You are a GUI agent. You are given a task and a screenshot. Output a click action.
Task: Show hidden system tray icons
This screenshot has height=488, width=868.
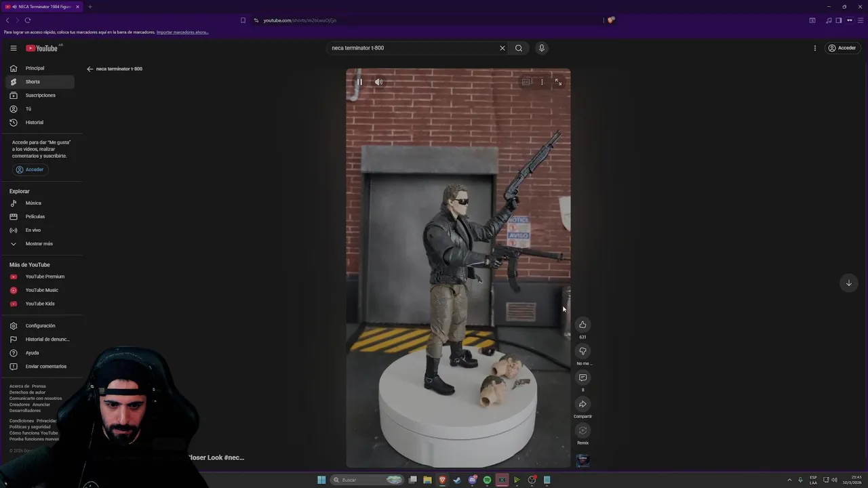(x=789, y=480)
